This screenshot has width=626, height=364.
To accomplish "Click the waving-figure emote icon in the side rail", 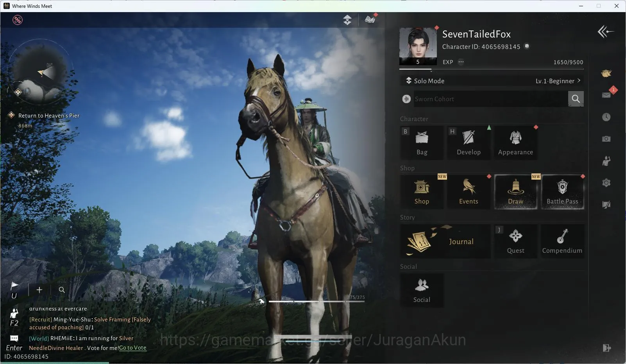I will click(x=606, y=161).
